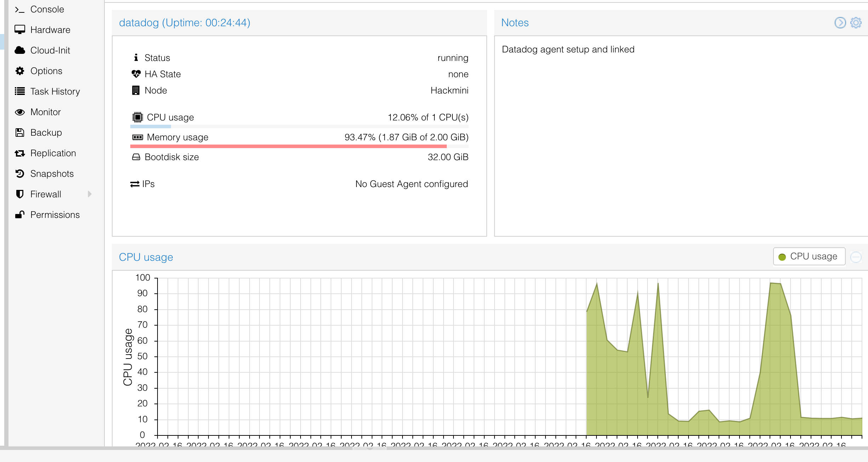Click the vertical CPU usage axis label

pos(128,357)
